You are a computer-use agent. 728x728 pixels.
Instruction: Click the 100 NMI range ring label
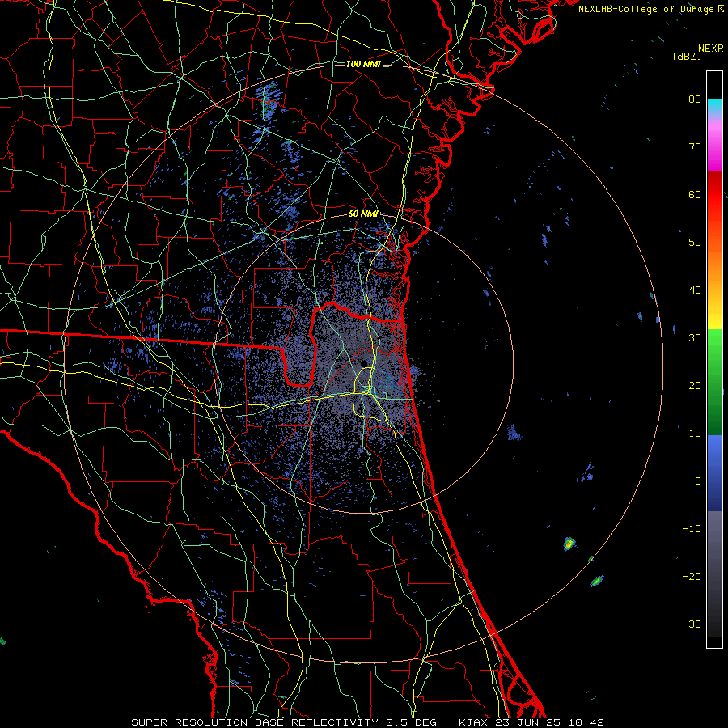click(363, 64)
